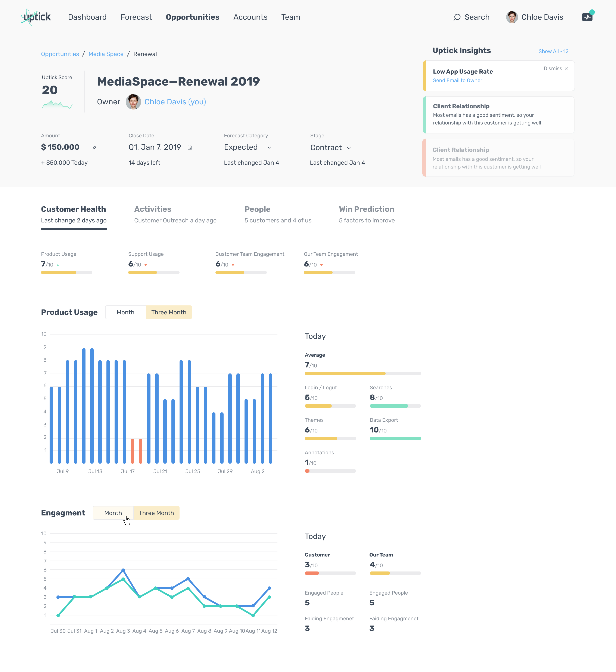
Task: Click Send Email to Owner link
Action: pos(457,80)
